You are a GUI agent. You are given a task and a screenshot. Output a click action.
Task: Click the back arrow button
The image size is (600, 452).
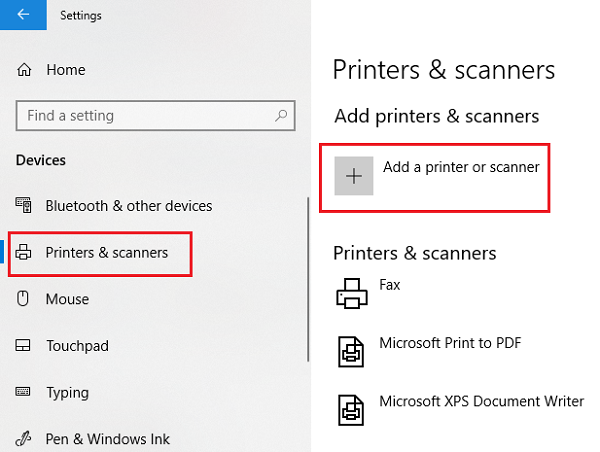[23, 15]
